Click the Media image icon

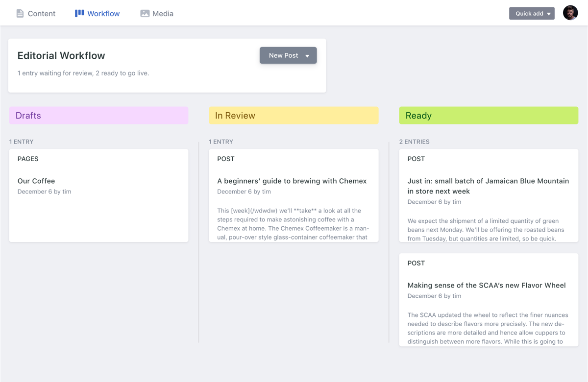pyautogui.click(x=145, y=13)
